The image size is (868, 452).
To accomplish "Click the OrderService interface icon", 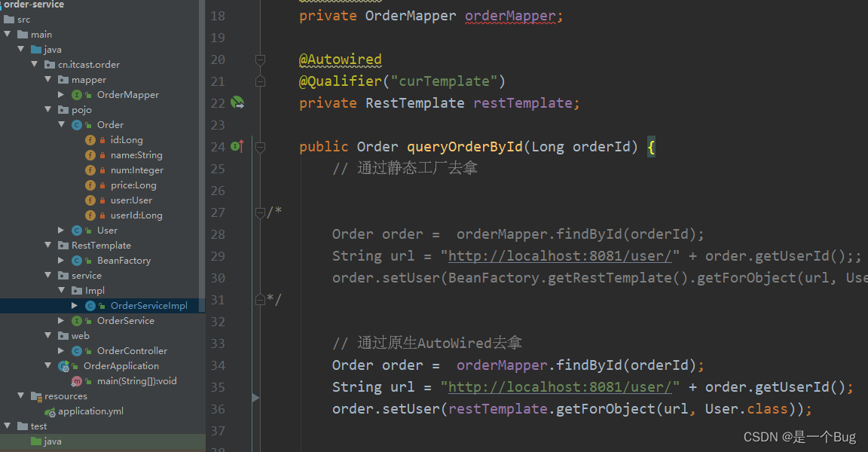I will [x=77, y=320].
